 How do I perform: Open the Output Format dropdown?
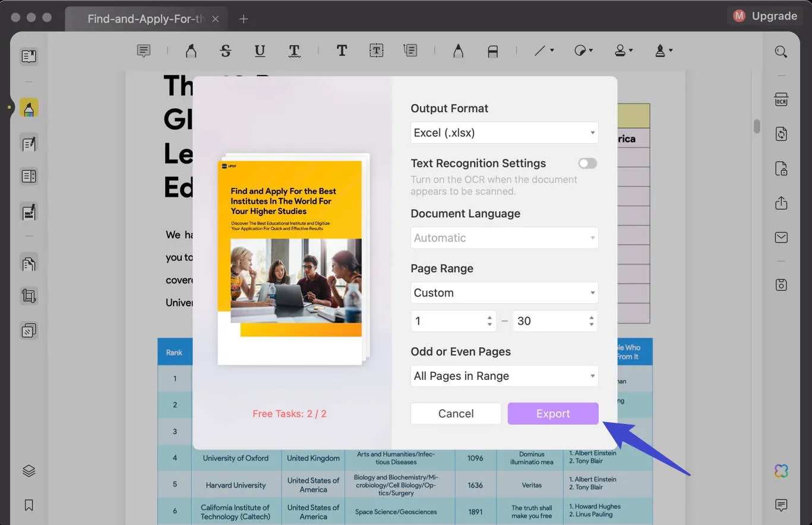[x=504, y=133]
